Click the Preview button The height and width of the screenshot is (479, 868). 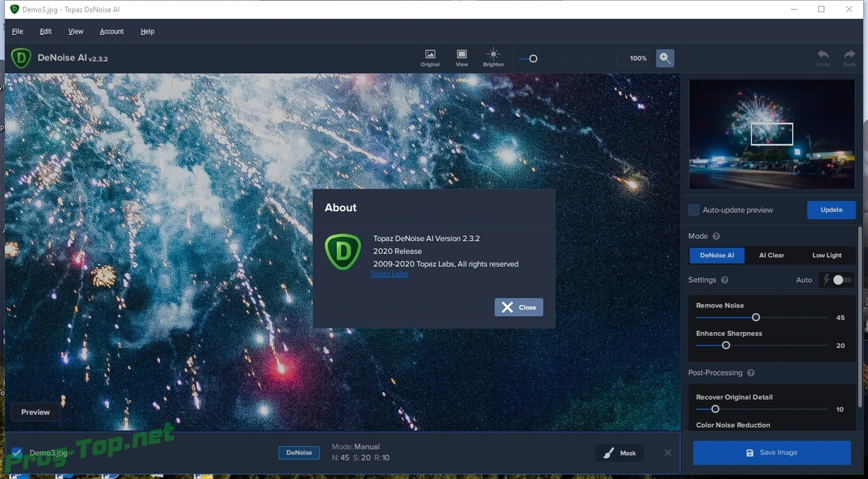point(35,412)
